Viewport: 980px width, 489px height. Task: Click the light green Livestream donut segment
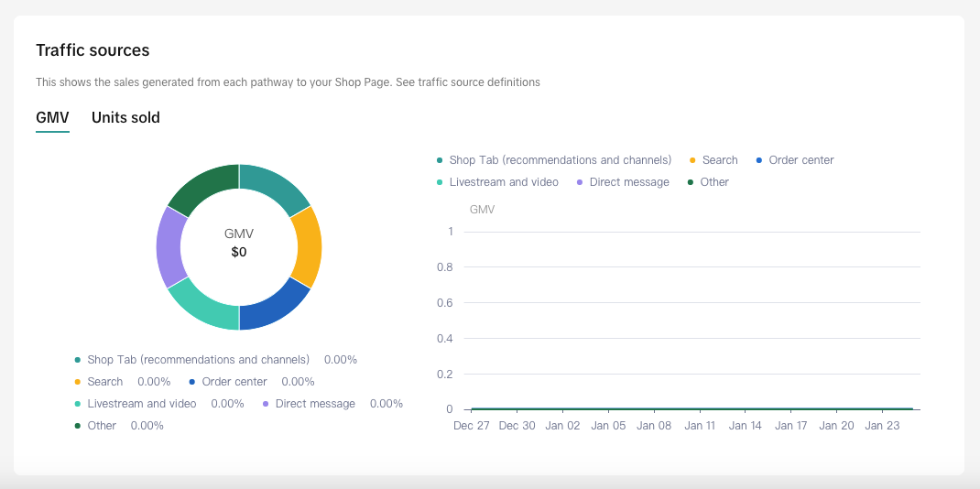(203, 307)
